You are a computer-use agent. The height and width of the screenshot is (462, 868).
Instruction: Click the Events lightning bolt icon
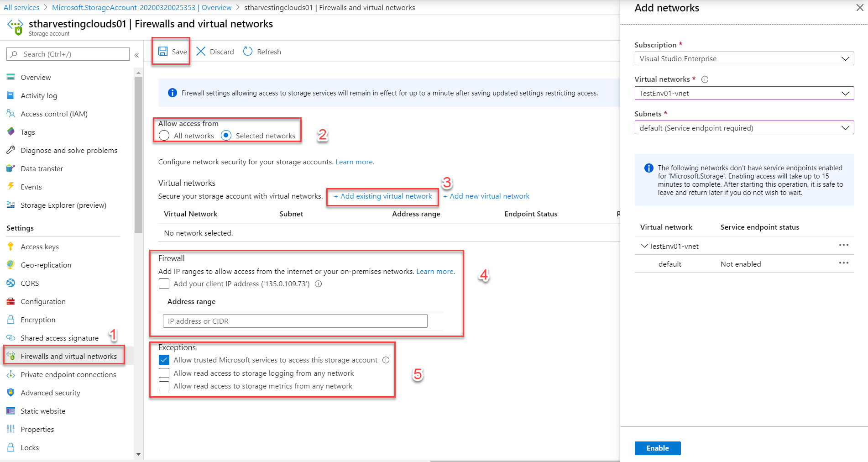11,186
